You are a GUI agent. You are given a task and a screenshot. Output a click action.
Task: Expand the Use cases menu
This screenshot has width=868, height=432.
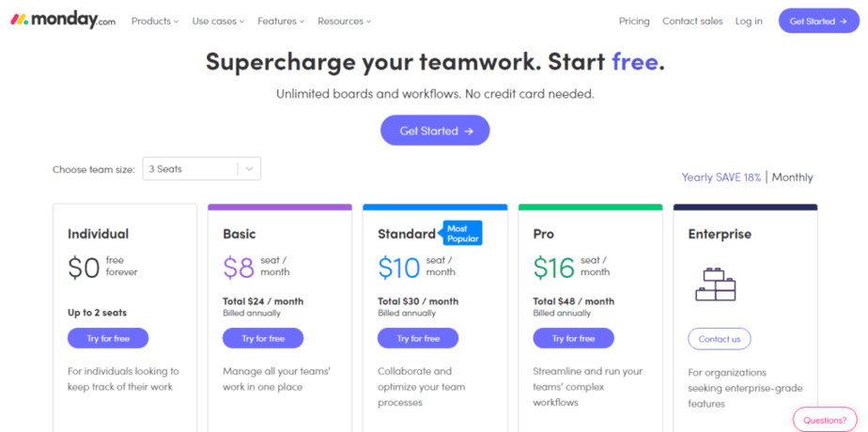218,22
